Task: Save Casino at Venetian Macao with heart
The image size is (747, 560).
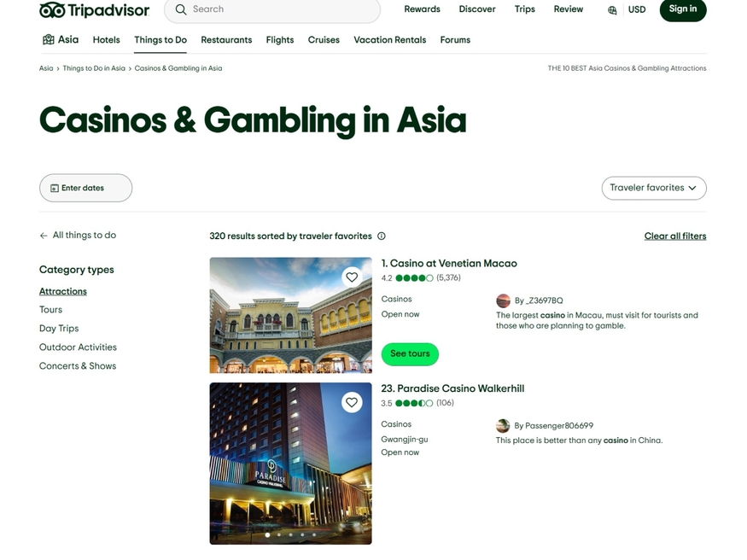Action: pyautogui.click(x=352, y=277)
